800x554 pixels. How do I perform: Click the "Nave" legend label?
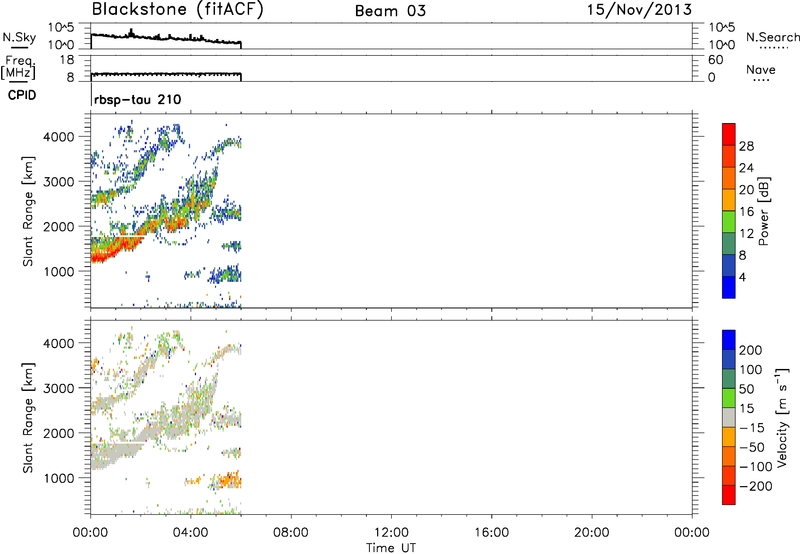point(761,70)
